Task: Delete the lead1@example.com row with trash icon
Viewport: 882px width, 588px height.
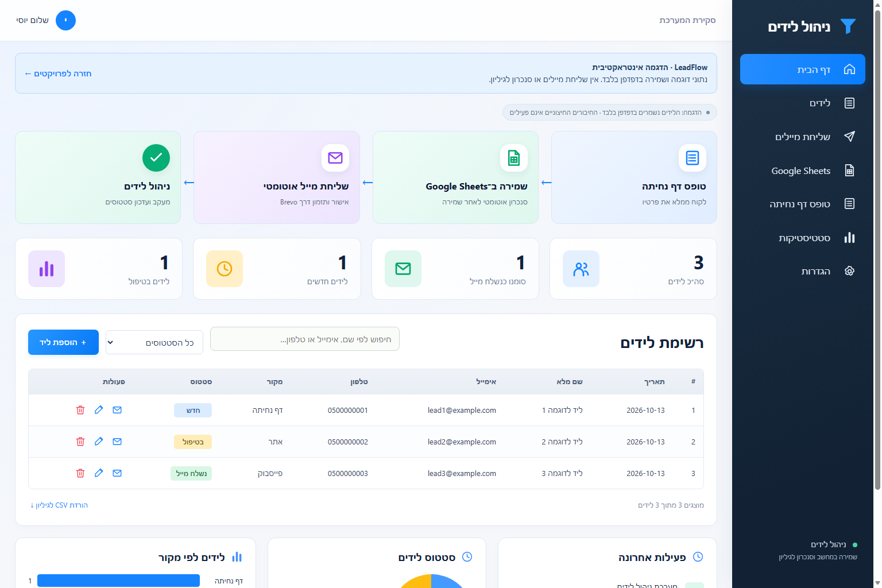Action: pos(80,410)
